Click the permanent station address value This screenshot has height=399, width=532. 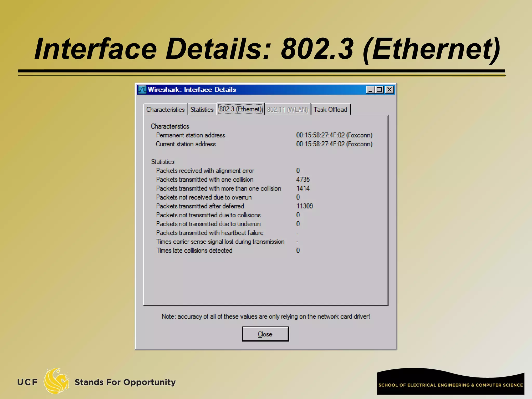pos(334,135)
